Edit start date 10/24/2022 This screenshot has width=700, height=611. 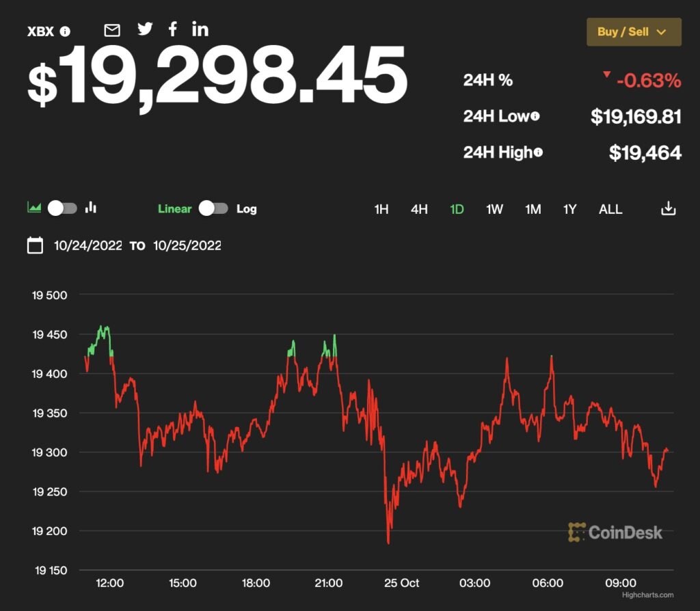coord(88,245)
